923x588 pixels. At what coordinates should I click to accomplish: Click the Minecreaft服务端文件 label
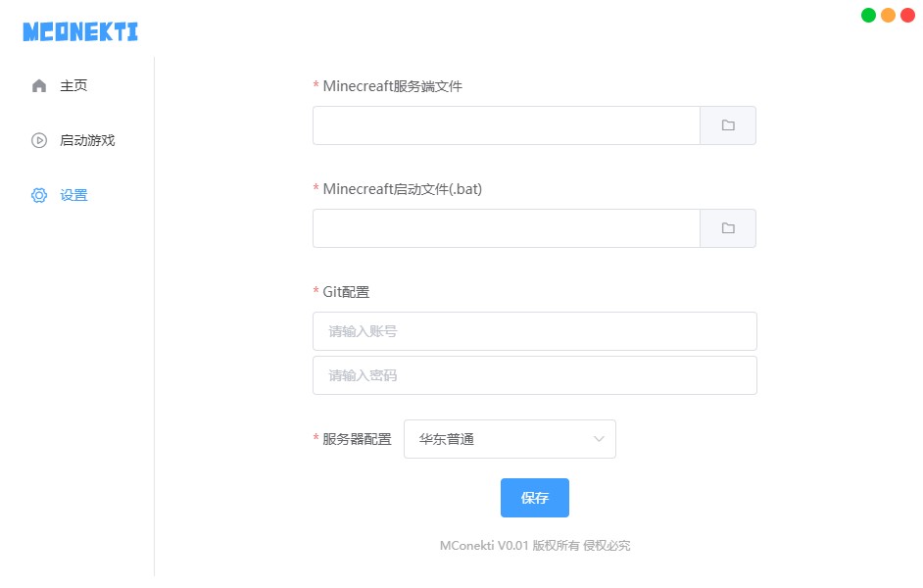[x=393, y=86]
